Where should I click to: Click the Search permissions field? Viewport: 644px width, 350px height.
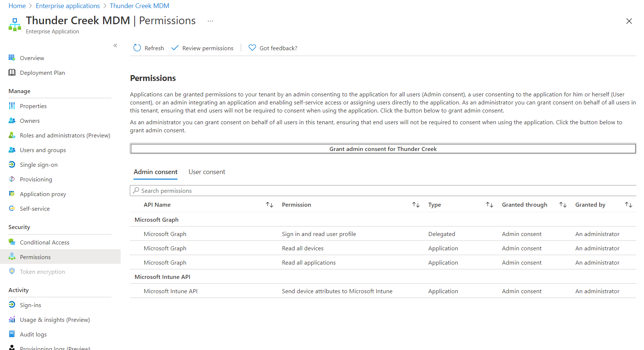coord(383,191)
